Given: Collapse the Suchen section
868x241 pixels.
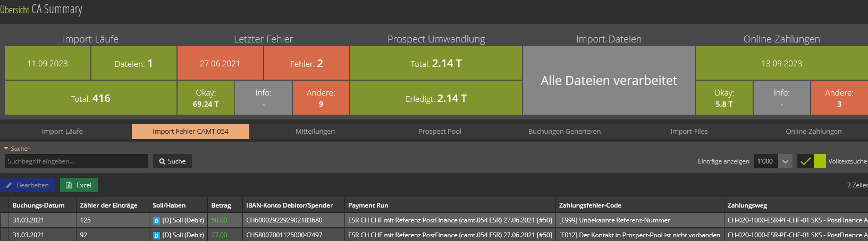Looking at the screenshot, I should click(6, 149).
